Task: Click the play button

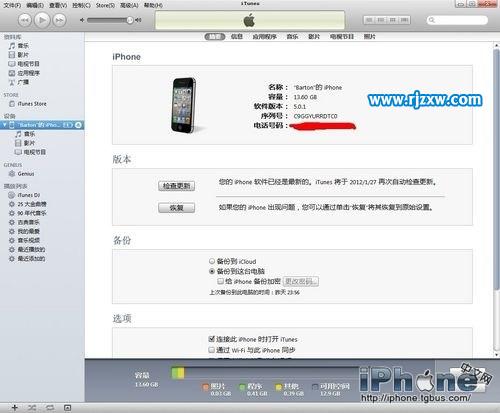Action: [x=42, y=20]
